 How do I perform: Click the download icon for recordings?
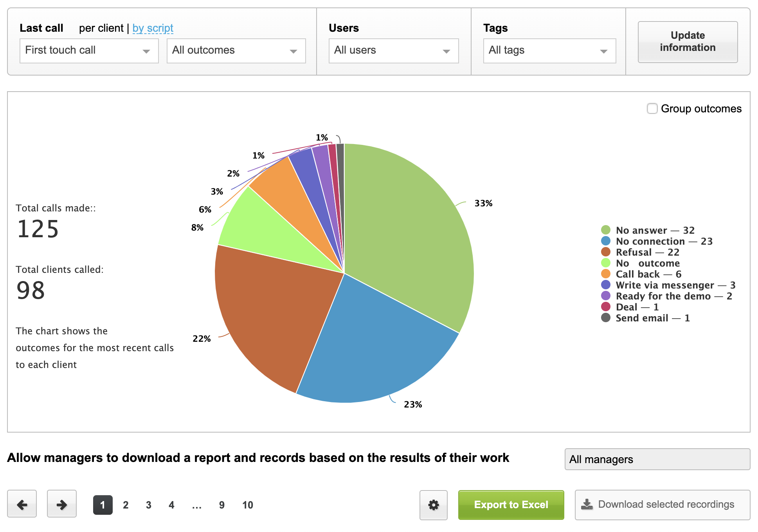tap(587, 504)
